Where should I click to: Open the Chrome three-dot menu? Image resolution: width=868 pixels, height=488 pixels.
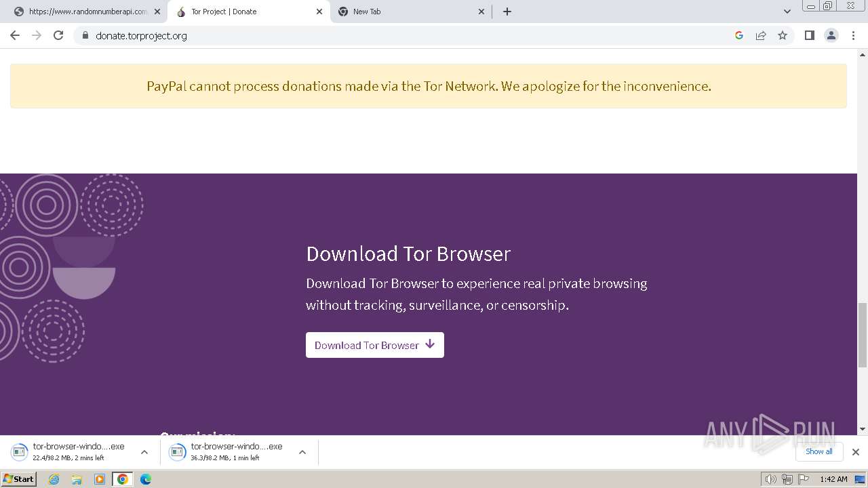pyautogui.click(x=853, y=35)
